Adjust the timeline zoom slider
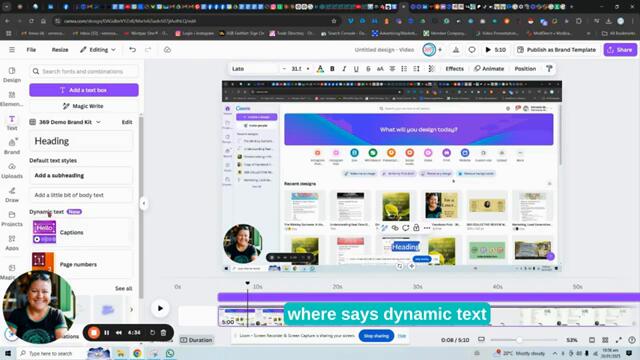This screenshot has height=360, width=640. click(519, 340)
